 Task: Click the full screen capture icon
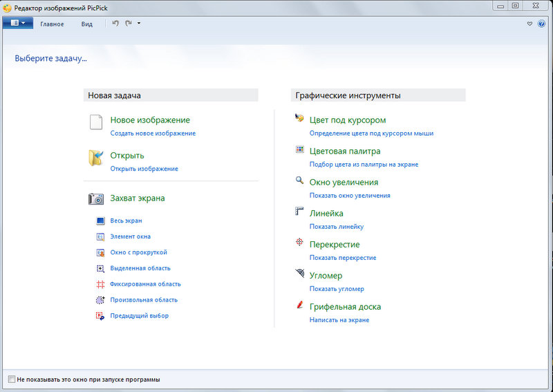[x=100, y=221]
